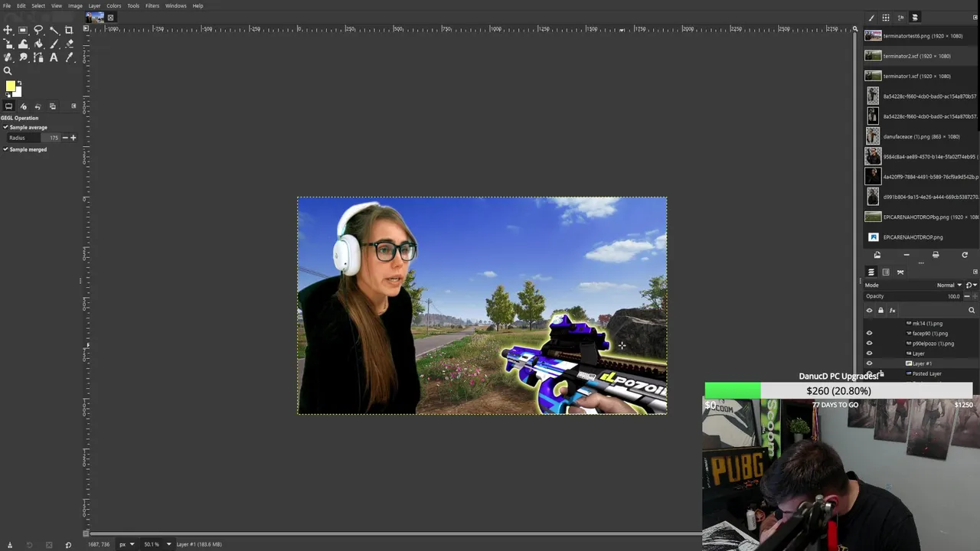Click the Radius value field
The image size is (980, 551).
click(x=34, y=138)
